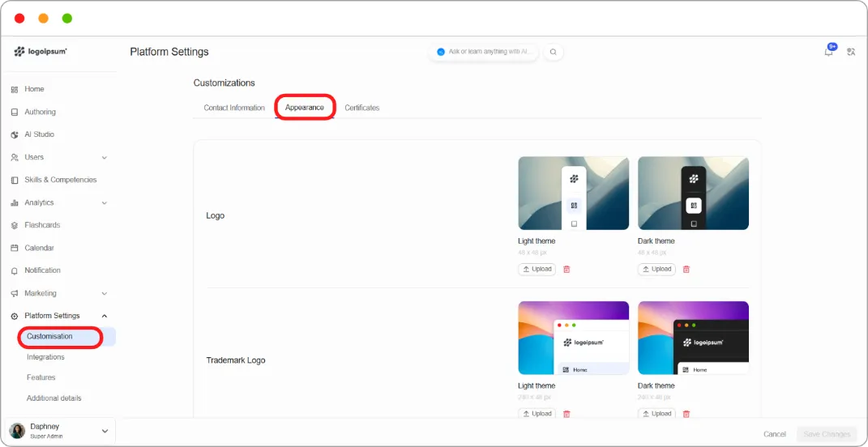Screen dimensions: 868x447
Task: Expand the Users chevron
Action: 104,158
